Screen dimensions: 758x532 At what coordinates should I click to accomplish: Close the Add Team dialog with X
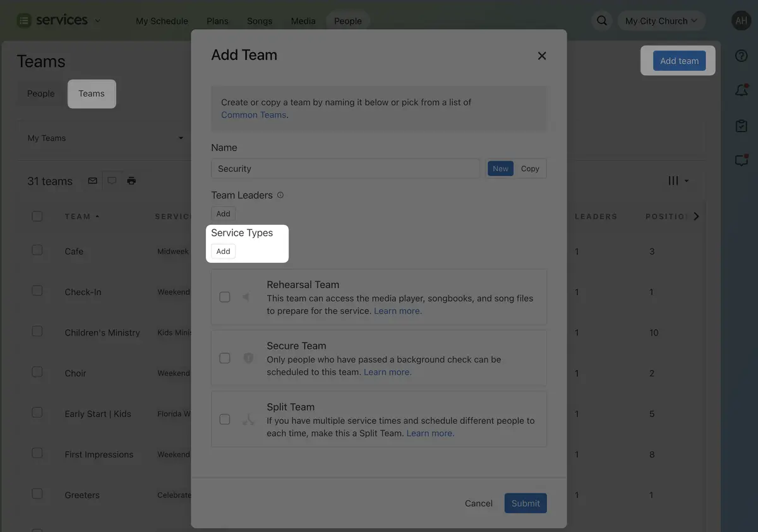541,56
